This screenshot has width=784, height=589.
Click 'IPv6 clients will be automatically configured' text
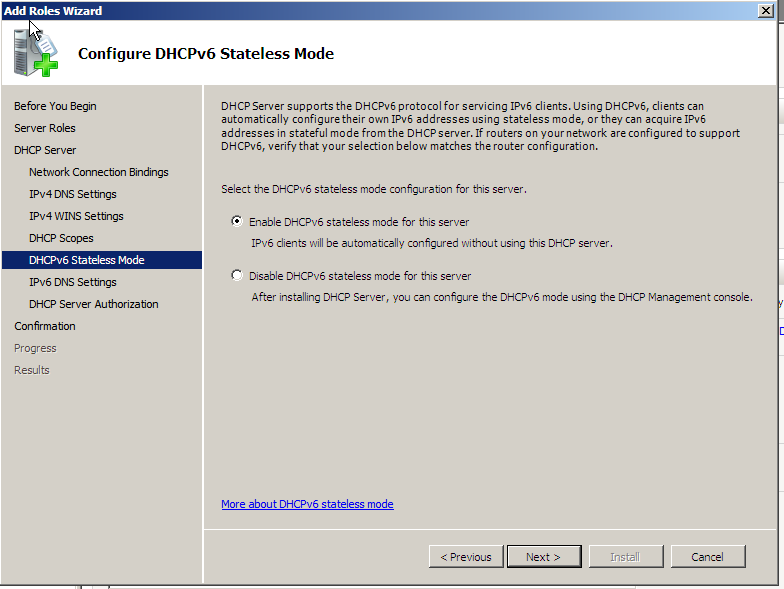tap(432, 243)
